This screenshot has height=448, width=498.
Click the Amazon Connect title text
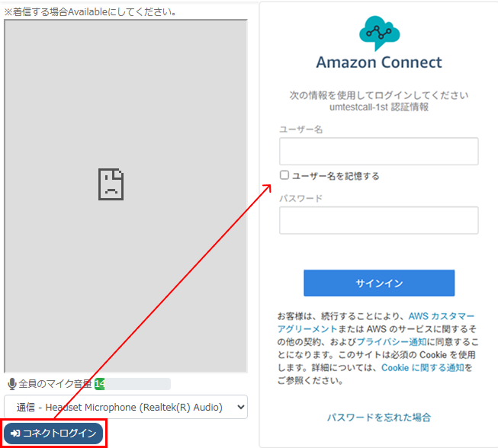coord(379,62)
